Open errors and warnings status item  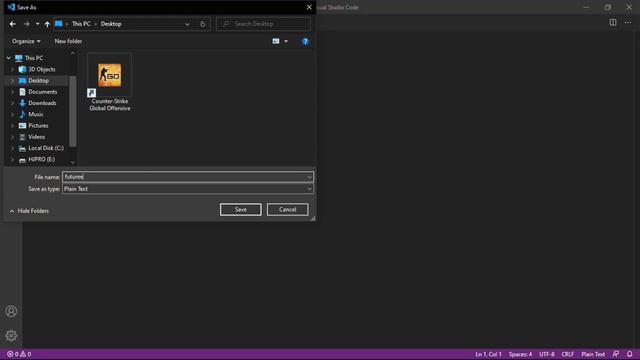point(19,354)
